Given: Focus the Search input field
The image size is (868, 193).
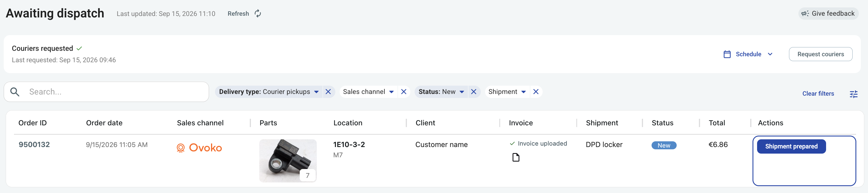Looking at the screenshot, I should (x=106, y=92).
